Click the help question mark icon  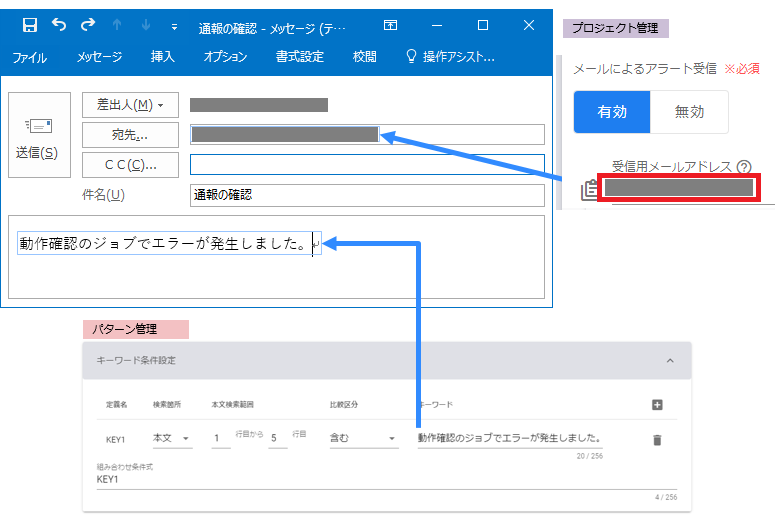point(743,167)
